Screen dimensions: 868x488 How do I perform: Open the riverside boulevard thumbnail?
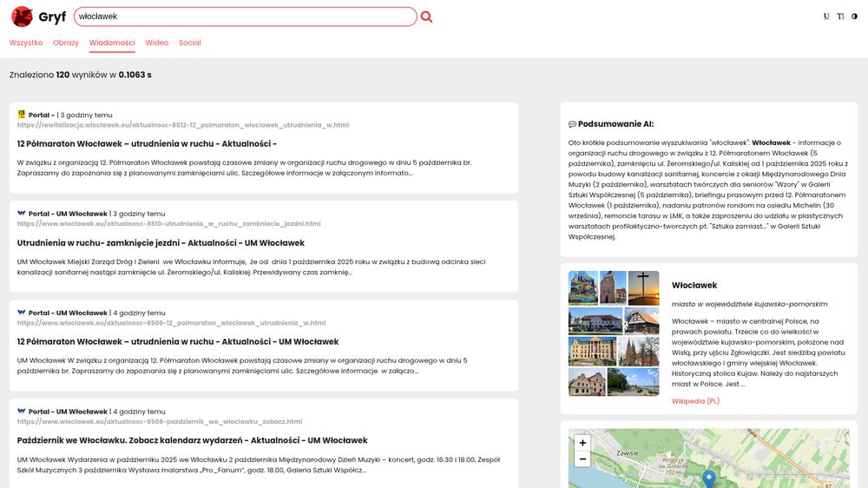634,382
